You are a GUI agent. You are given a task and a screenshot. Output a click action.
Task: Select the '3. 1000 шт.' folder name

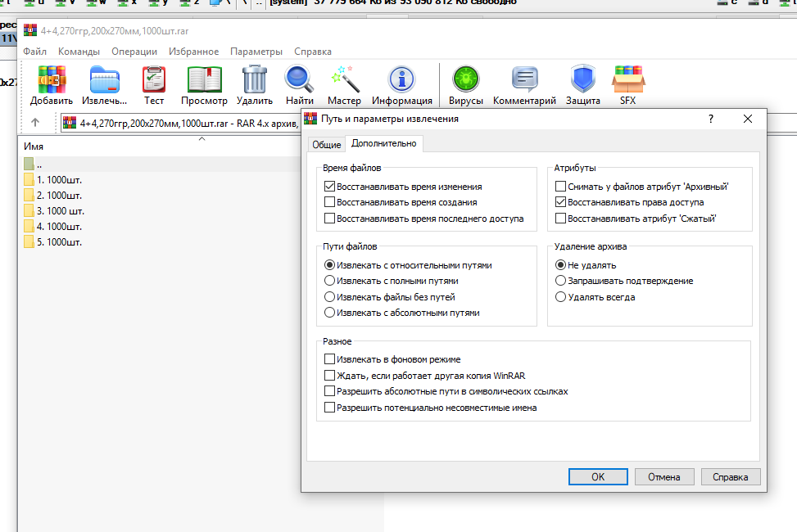[x=61, y=211]
